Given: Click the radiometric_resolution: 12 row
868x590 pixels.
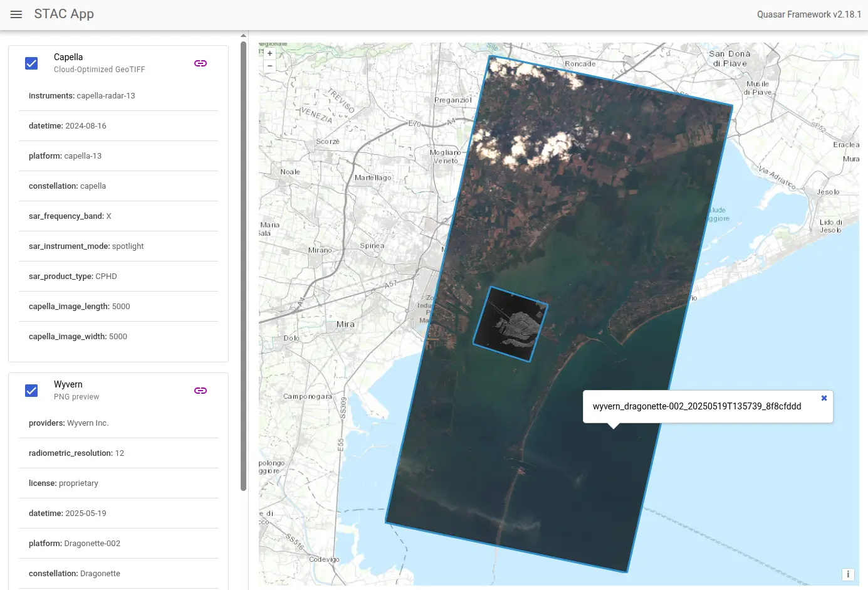Looking at the screenshot, I should [x=118, y=453].
